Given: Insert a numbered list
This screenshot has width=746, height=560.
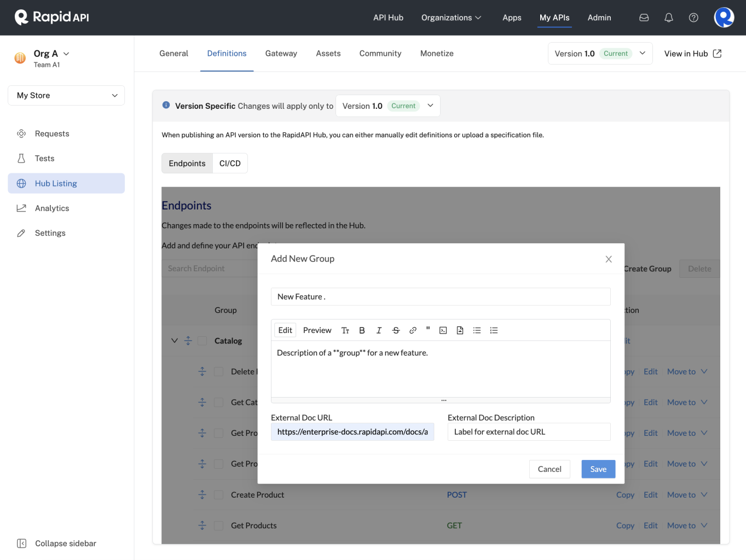Looking at the screenshot, I should [x=494, y=330].
